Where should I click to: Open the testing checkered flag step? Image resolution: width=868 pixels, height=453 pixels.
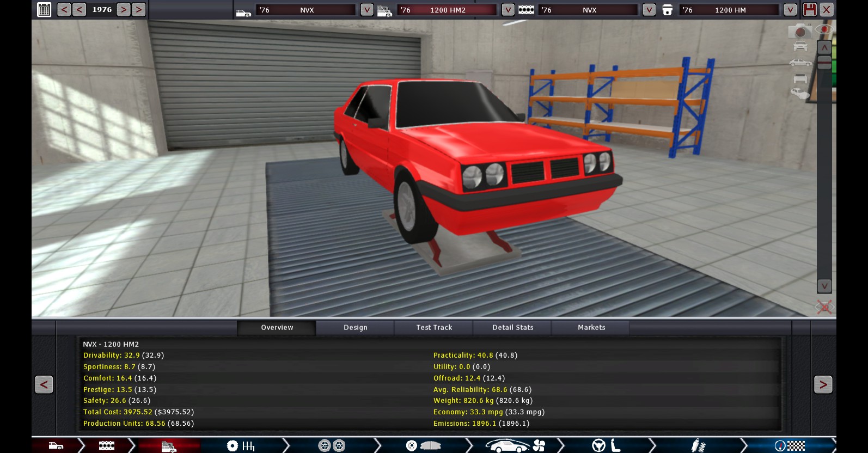click(x=790, y=446)
